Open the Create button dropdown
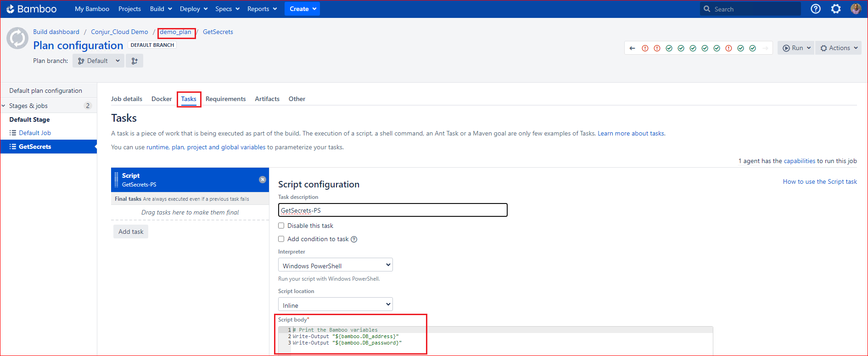The image size is (868, 356). tap(302, 9)
